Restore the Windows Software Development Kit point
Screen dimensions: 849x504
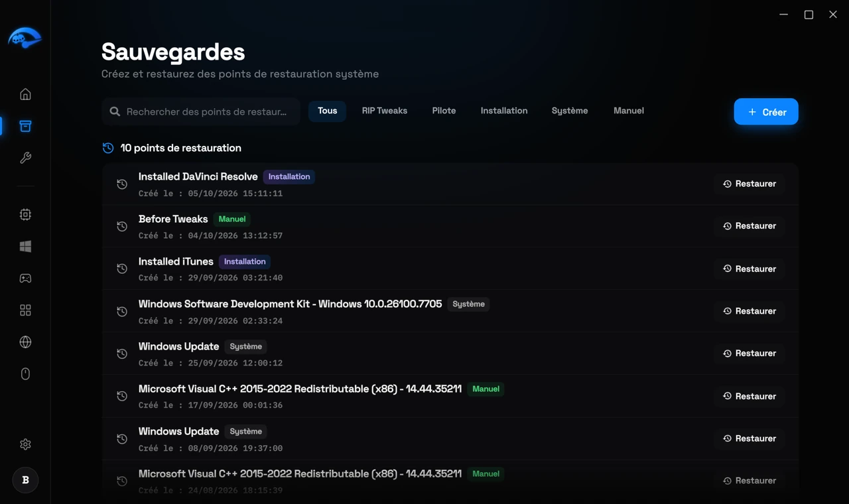pyautogui.click(x=750, y=311)
